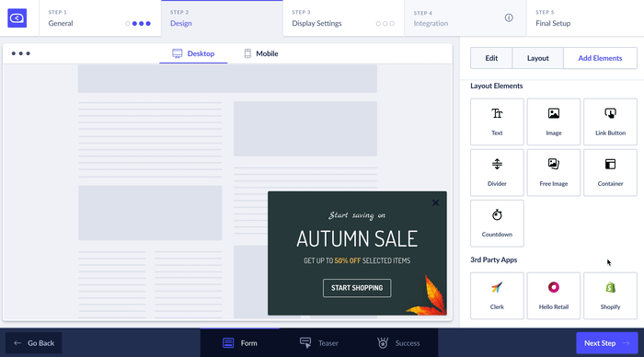
Task: Add a Free Image element
Action: coord(554,173)
